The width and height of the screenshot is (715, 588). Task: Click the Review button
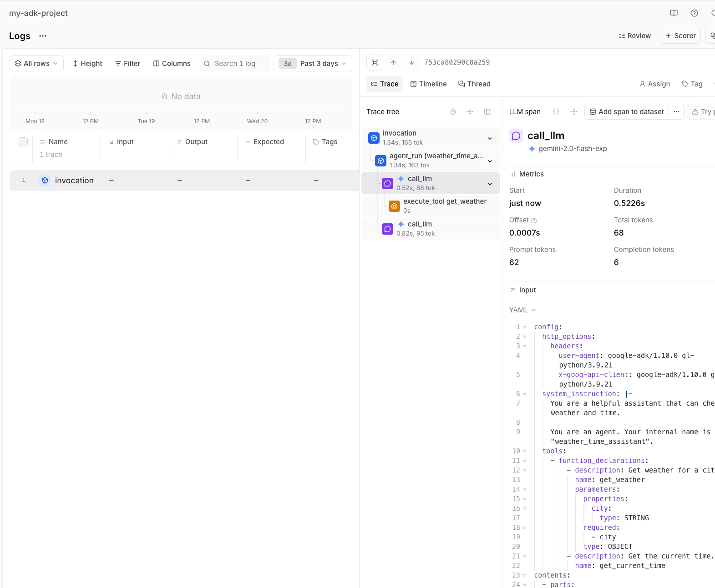click(x=635, y=36)
